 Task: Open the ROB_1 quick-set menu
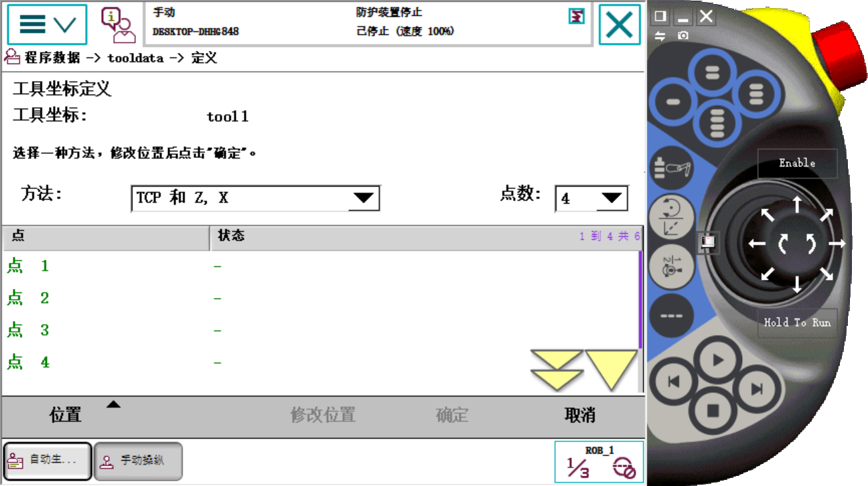[599, 462]
